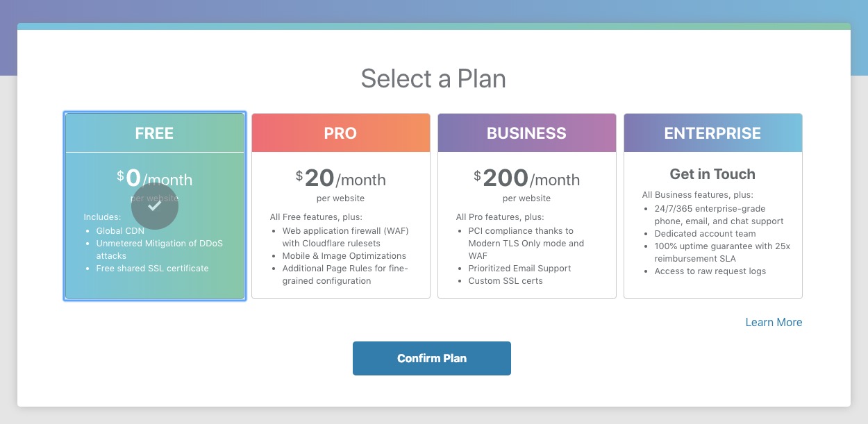
Task: Click the PRO colored header banner
Action: (x=340, y=133)
